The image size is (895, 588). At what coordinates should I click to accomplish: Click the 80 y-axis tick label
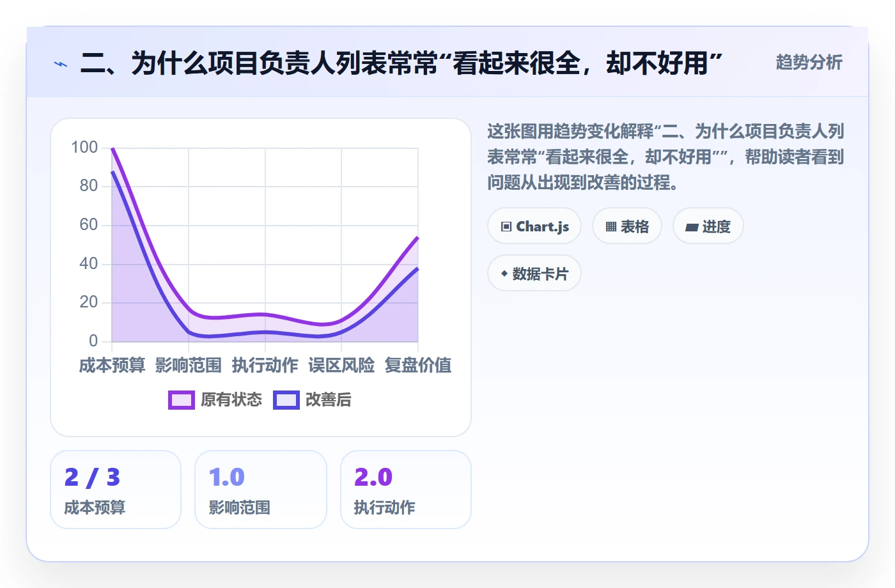click(x=89, y=186)
